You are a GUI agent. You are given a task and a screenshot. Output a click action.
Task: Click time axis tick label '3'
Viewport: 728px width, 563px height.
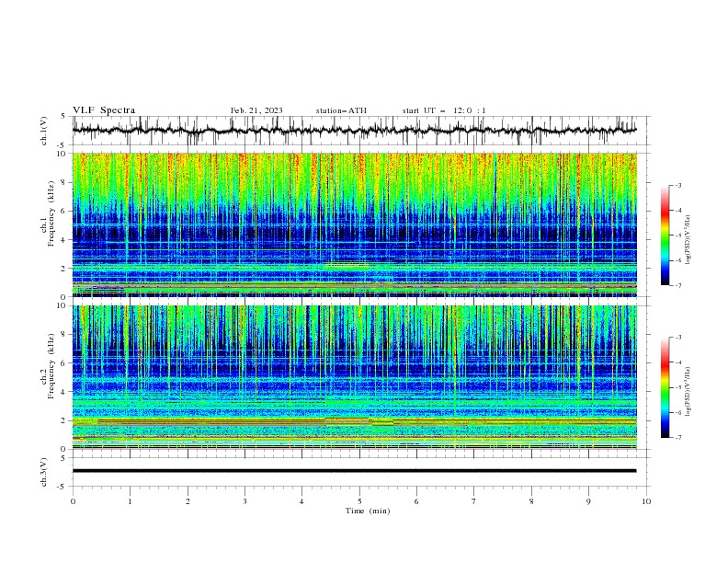coord(245,501)
